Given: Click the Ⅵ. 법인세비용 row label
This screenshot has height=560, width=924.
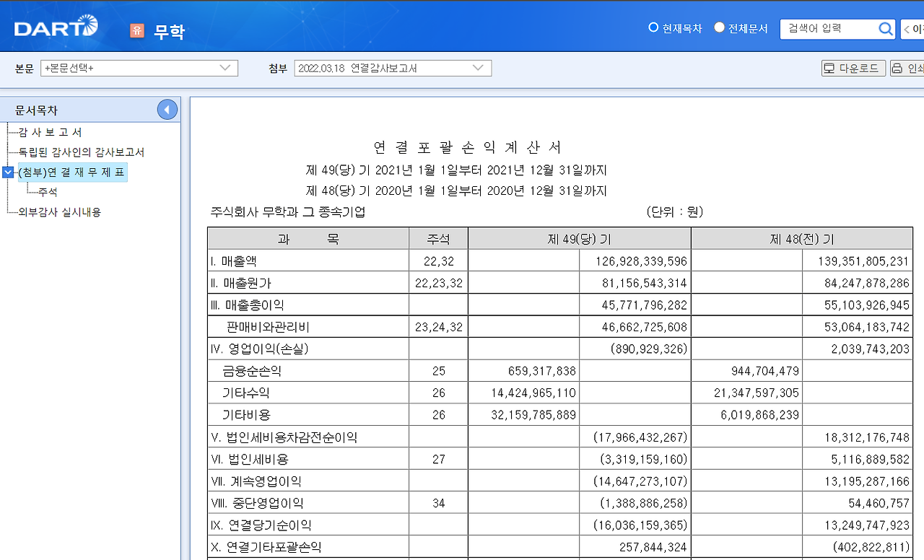Looking at the screenshot, I should pos(249,459).
